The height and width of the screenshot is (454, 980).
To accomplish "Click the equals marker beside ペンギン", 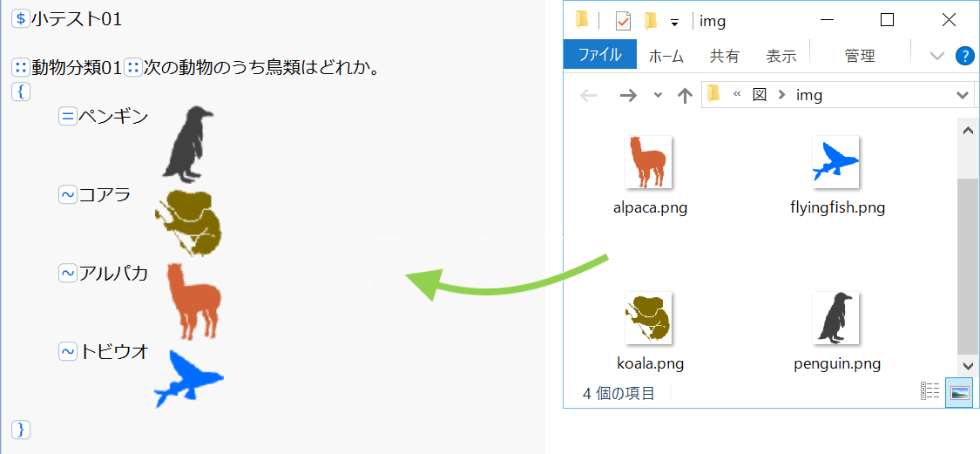I will 68,116.
